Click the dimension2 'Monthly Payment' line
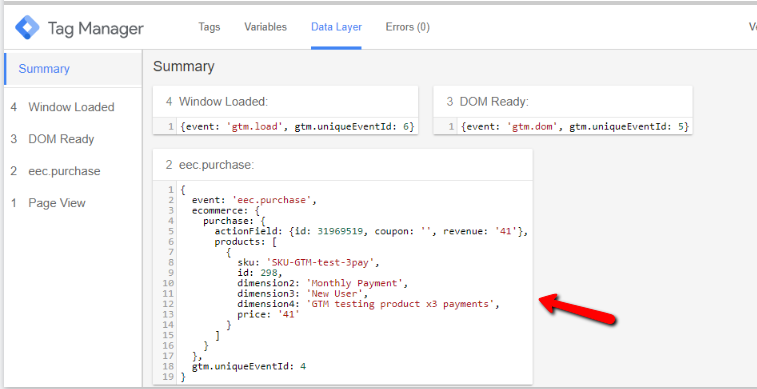 [323, 283]
